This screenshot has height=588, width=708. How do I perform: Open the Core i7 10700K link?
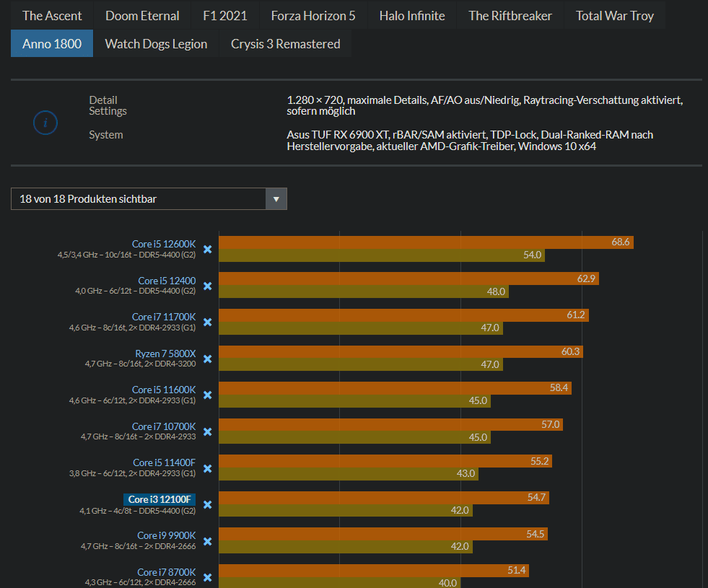[x=163, y=426]
